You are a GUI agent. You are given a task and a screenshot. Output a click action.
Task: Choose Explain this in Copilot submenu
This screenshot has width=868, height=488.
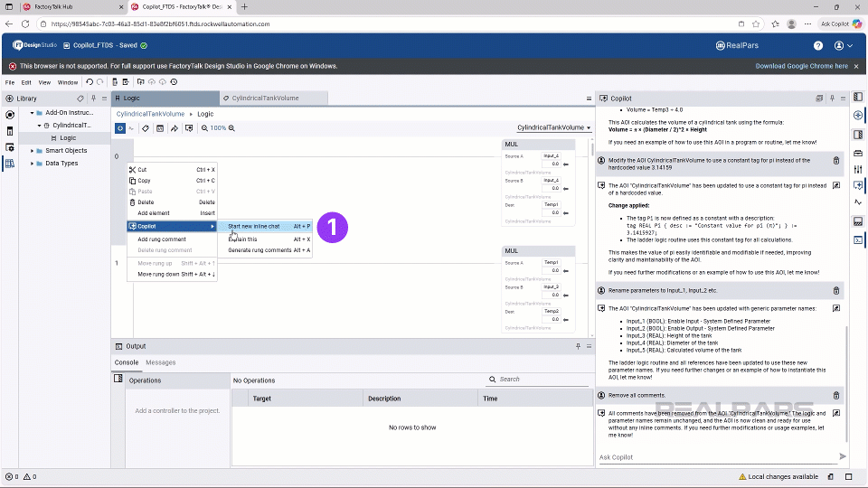265,239
